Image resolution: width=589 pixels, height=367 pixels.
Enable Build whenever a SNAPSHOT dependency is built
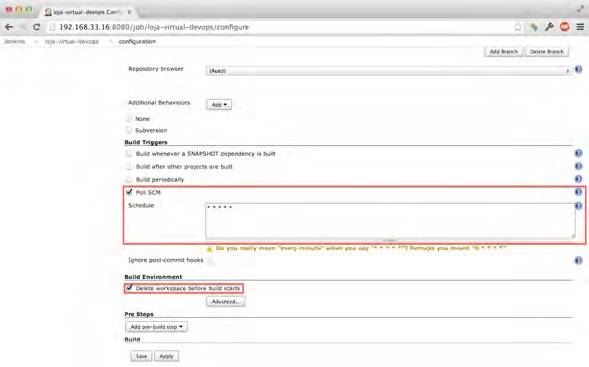[x=129, y=154]
